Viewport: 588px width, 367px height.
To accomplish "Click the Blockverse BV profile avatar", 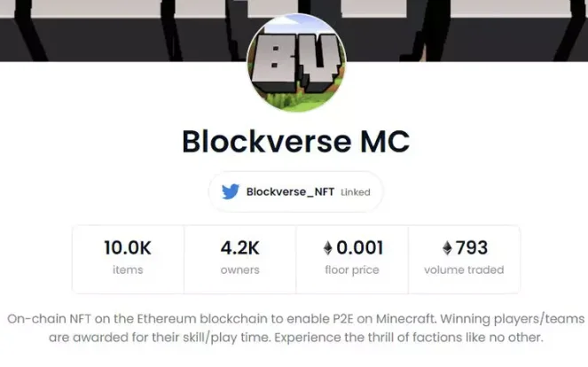I will pyautogui.click(x=296, y=62).
